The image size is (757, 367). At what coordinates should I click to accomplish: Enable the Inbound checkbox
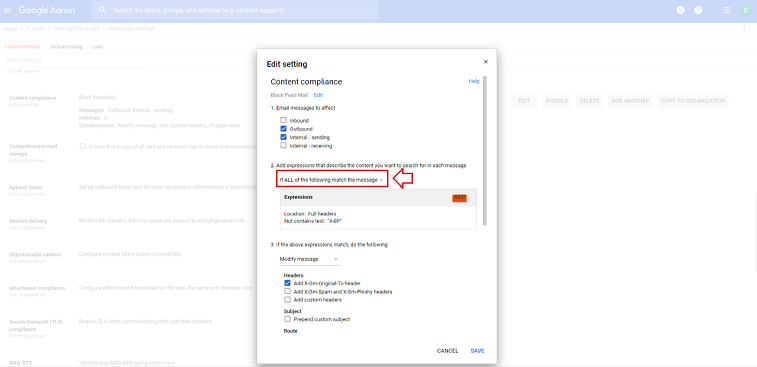point(283,120)
